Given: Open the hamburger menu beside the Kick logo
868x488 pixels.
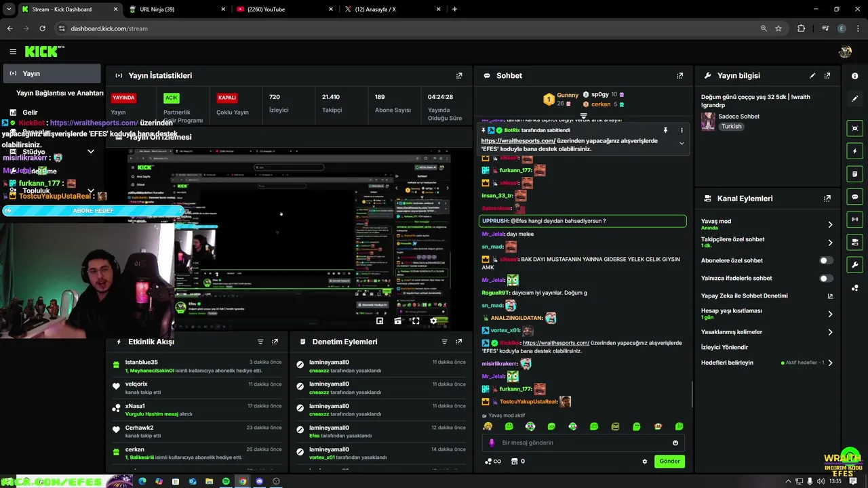Looking at the screenshot, I should 13,52.
